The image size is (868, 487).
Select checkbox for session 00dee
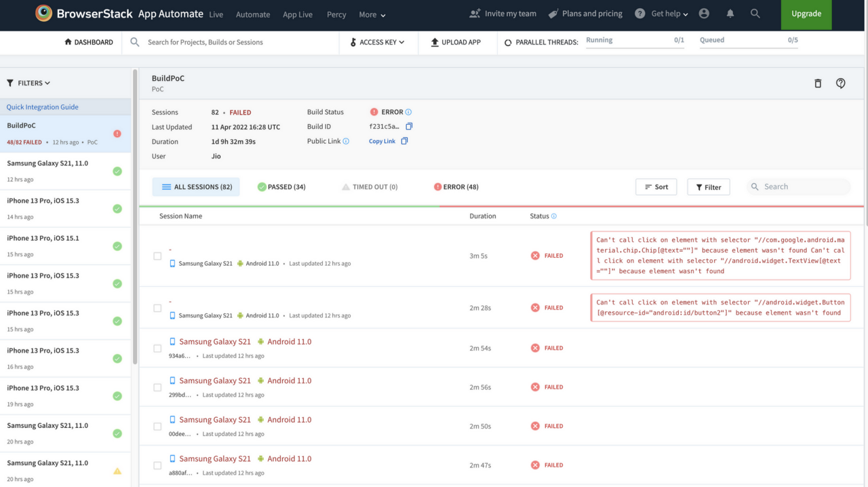(x=157, y=427)
